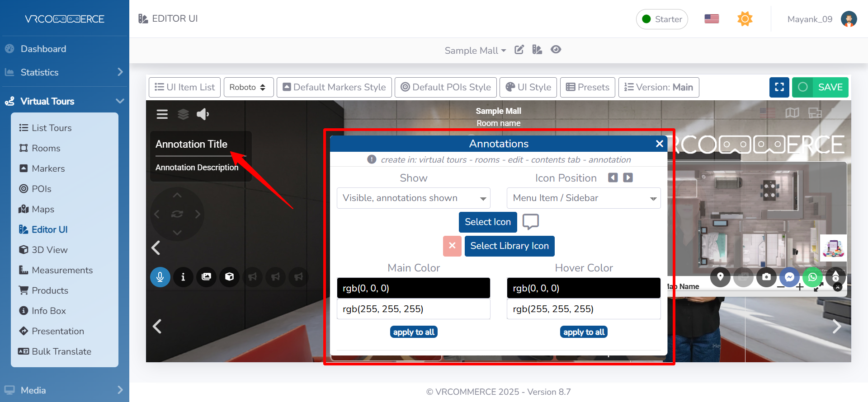This screenshot has width=868, height=402.
Task: Move icon position right with arrow
Action: point(628,178)
